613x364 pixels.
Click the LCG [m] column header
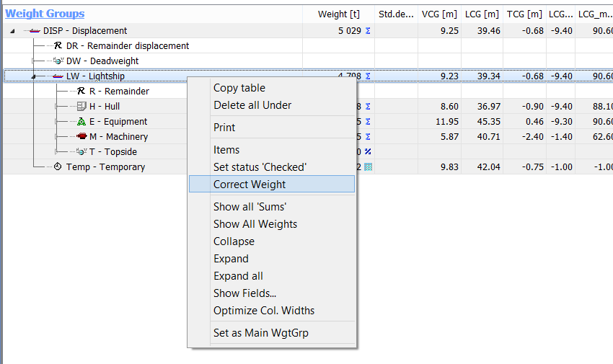pyautogui.click(x=482, y=14)
